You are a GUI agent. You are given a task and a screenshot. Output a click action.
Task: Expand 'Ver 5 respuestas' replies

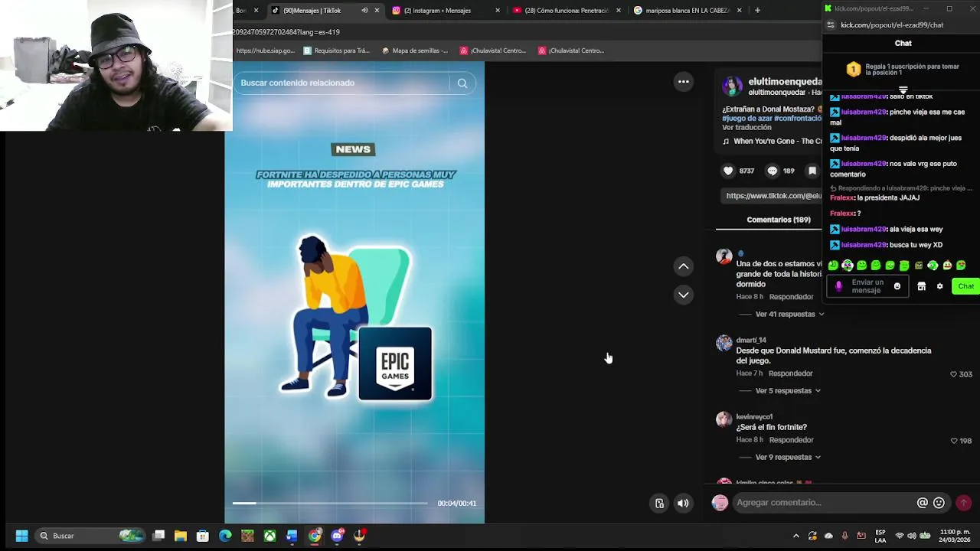click(788, 391)
